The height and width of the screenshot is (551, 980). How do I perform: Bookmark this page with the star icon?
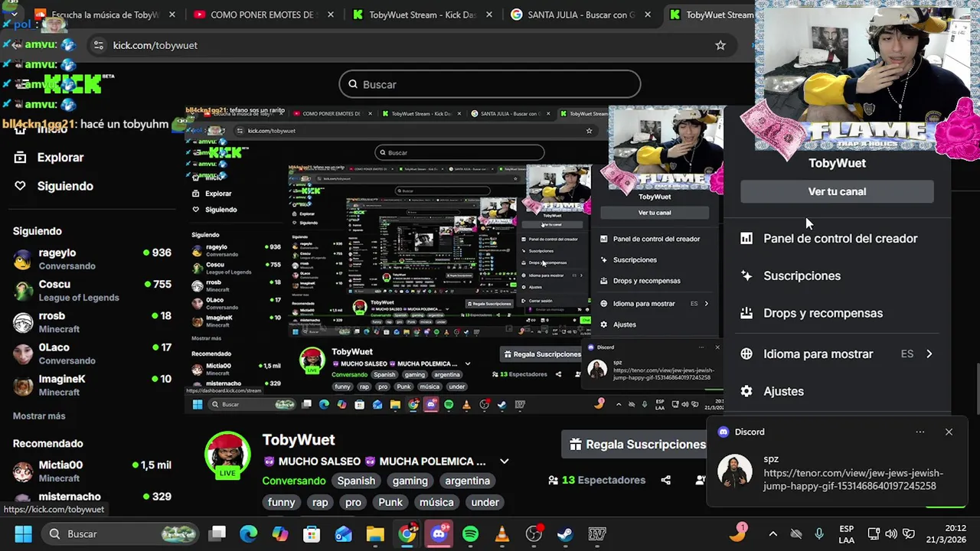[x=720, y=45]
